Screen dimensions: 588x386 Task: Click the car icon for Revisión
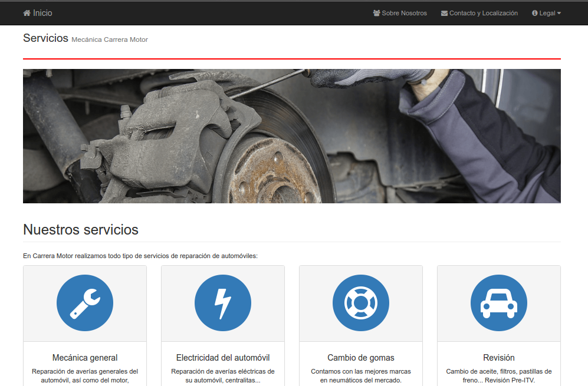(499, 303)
